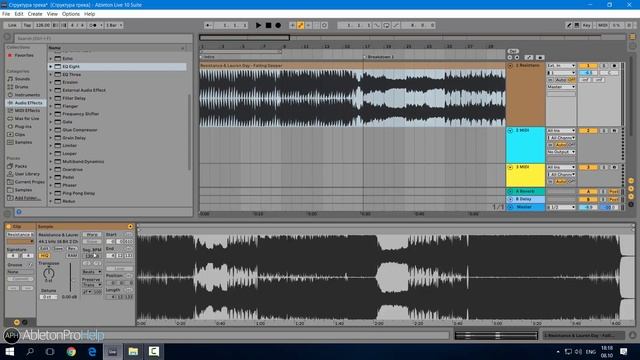The height and width of the screenshot is (360, 640).
Task: Open Chrome from Windows taskbar
Action: pyautogui.click(x=71, y=351)
